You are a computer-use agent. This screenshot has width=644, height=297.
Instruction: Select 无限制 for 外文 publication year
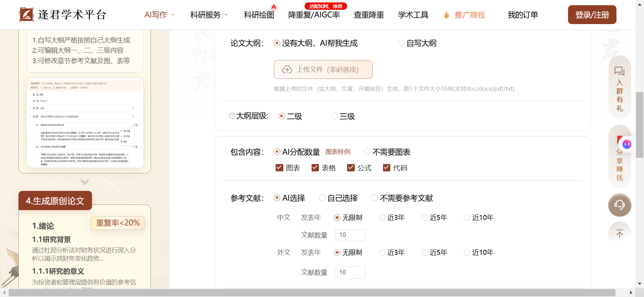pos(337,252)
